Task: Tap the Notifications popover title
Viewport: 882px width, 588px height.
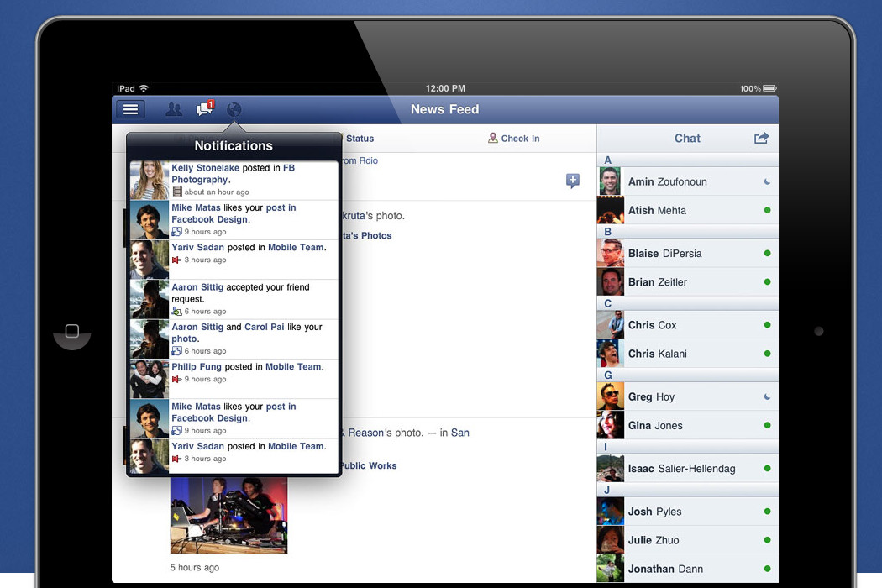Action: [234, 145]
